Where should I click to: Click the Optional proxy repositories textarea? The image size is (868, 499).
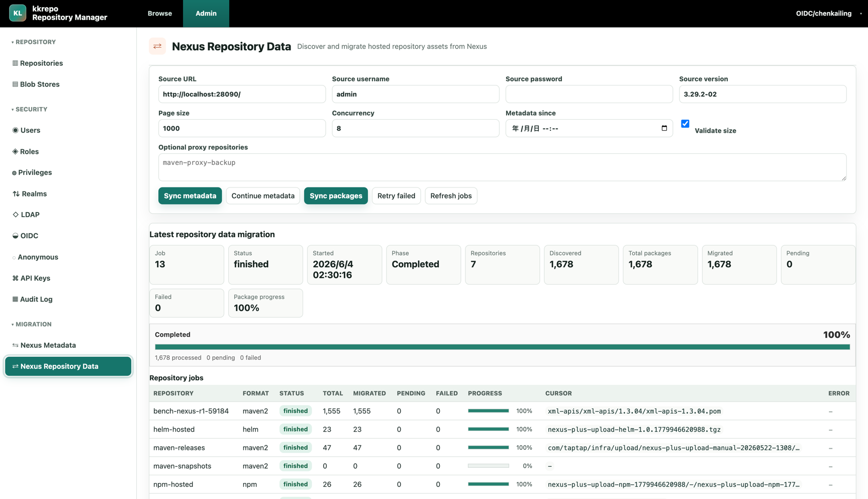tap(502, 167)
